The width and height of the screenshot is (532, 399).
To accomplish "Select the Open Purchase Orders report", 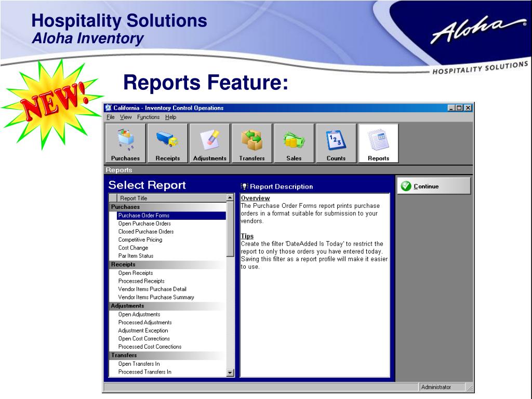I will click(x=144, y=223).
